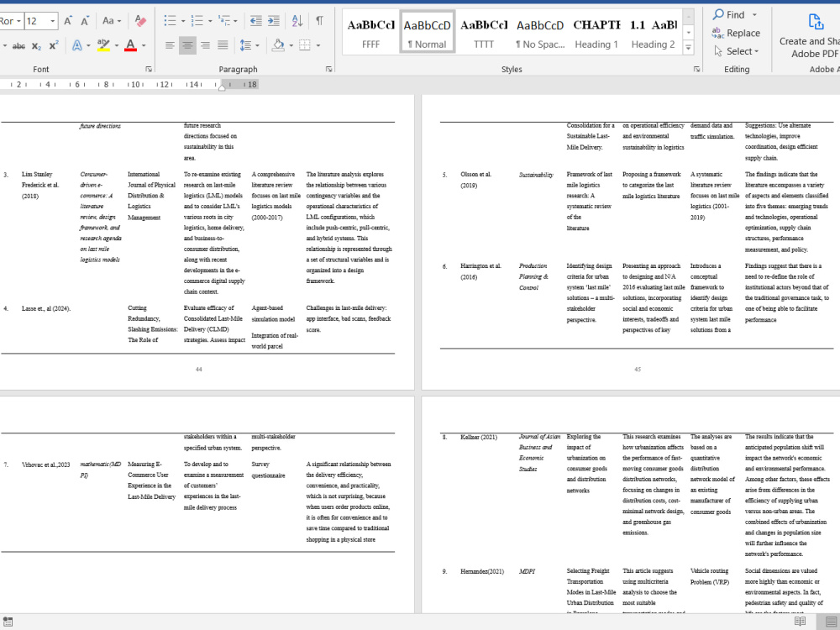Screen dimensions: 840x630
Task: Click the table cell text 'Hernandez(2021)'
Action: click(x=482, y=571)
